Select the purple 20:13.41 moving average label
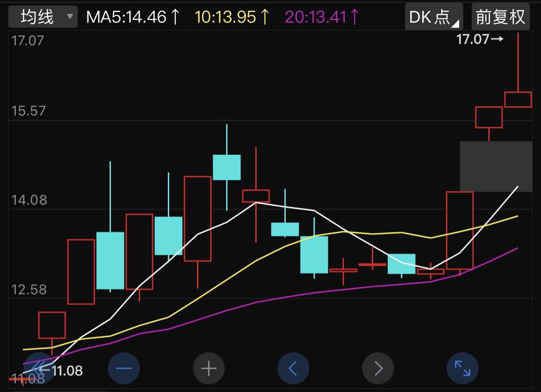Viewport: 541px width, 392px height. point(322,17)
